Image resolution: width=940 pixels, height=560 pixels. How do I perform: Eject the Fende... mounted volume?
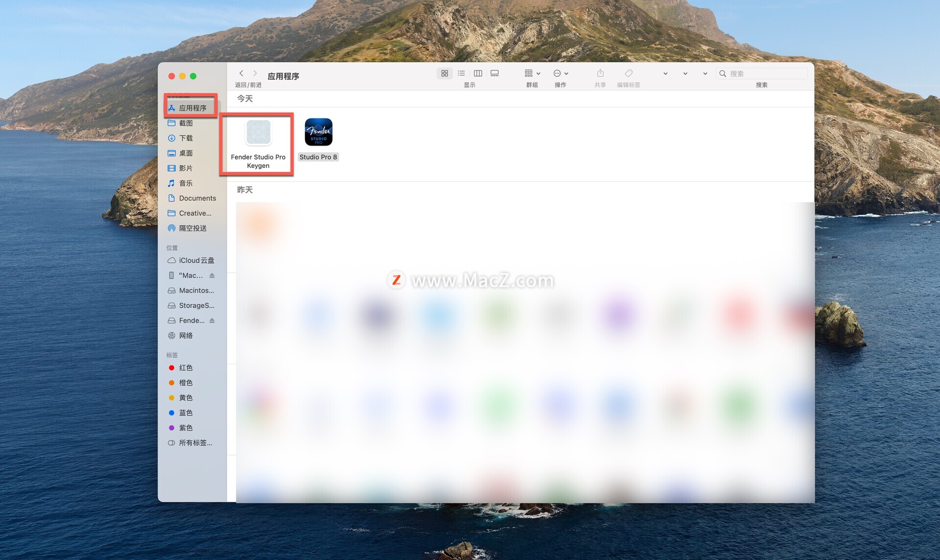pyautogui.click(x=212, y=321)
